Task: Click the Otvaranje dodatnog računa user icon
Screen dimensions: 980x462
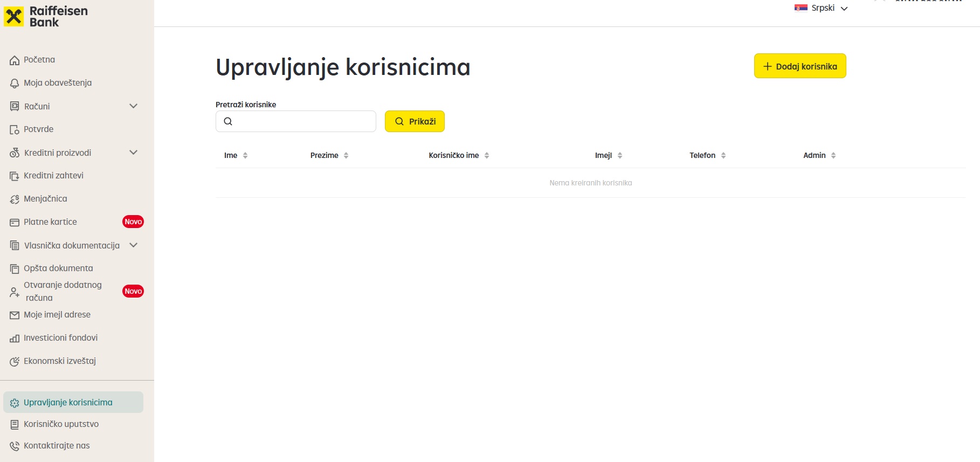Action: (15, 293)
